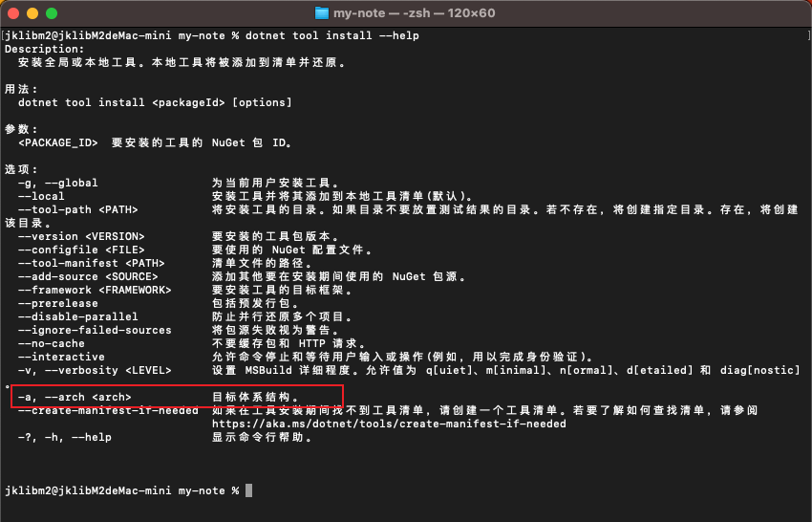Click the "--no-cache" option text

point(51,343)
